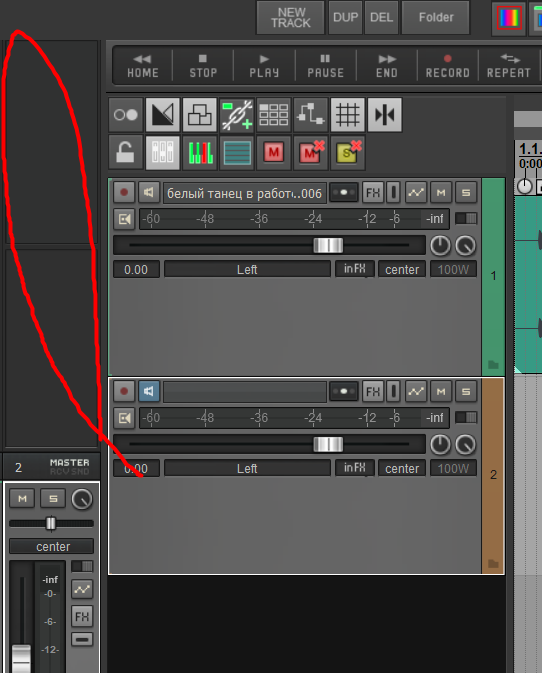The image size is (542, 673).
Task: Click track 1 folder icon
Action: (493, 365)
